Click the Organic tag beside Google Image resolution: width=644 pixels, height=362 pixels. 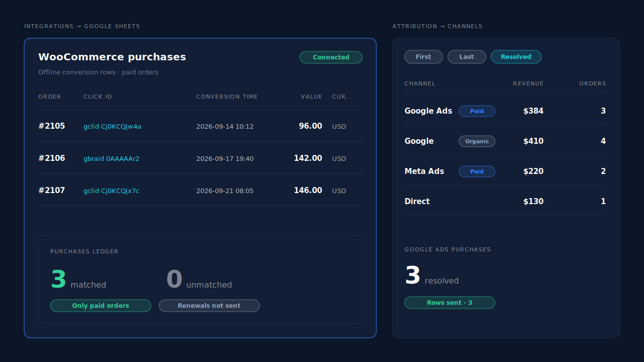477,141
